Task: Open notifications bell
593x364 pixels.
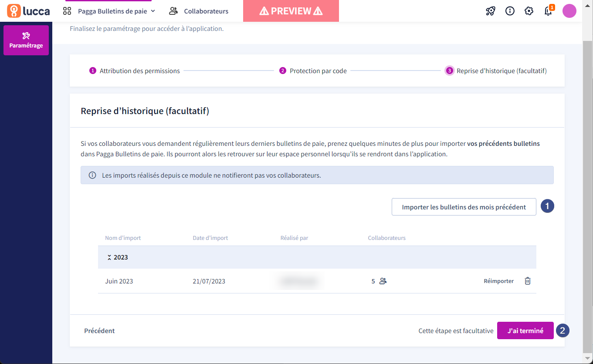Action: pyautogui.click(x=549, y=11)
